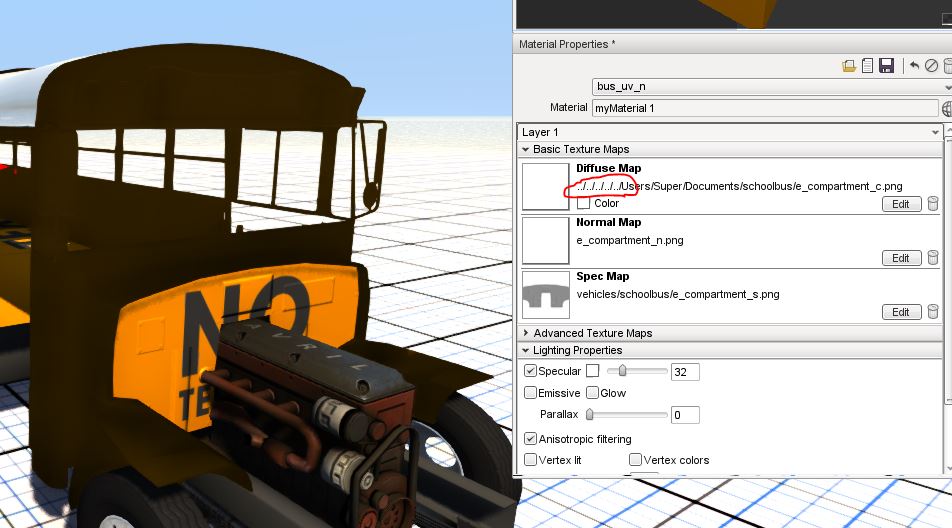Click the Parallax value field 0
This screenshot has height=528, width=952.
tap(685, 415)
